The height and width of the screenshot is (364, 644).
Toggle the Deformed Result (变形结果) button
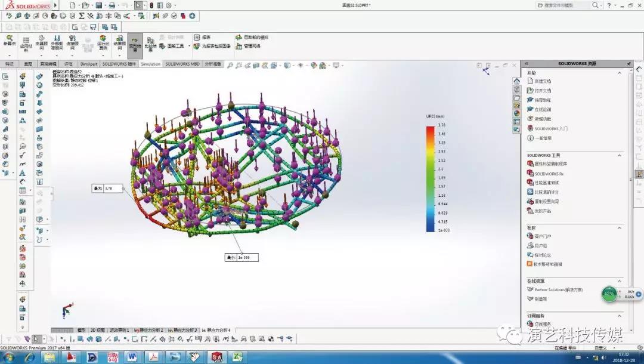[x=135, y=45]
